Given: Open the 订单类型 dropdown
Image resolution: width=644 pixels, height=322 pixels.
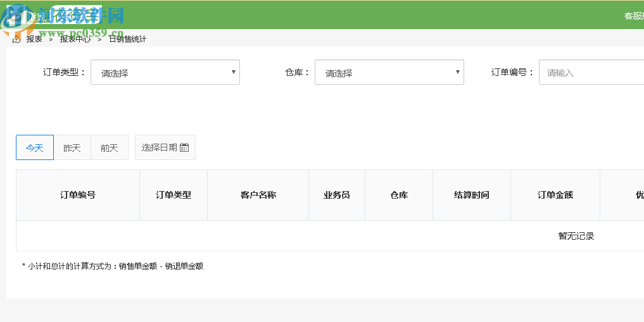Looking at the screenshot, I should click(x=165, y=72).
